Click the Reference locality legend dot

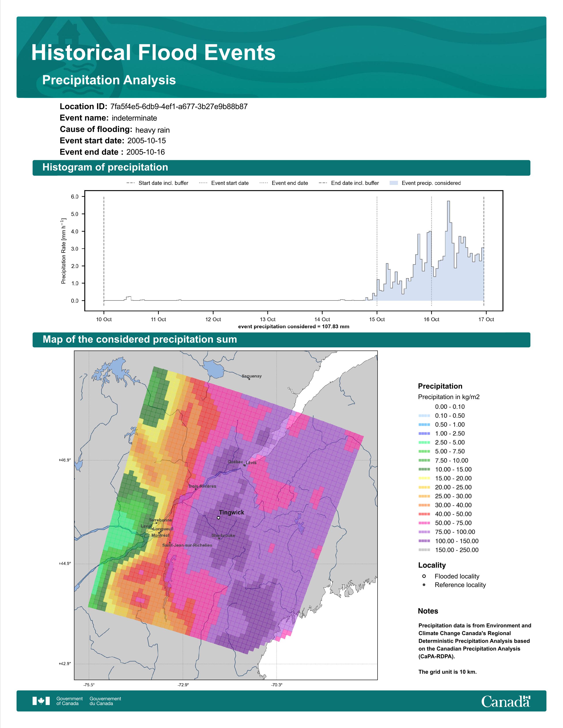[424, 585]
